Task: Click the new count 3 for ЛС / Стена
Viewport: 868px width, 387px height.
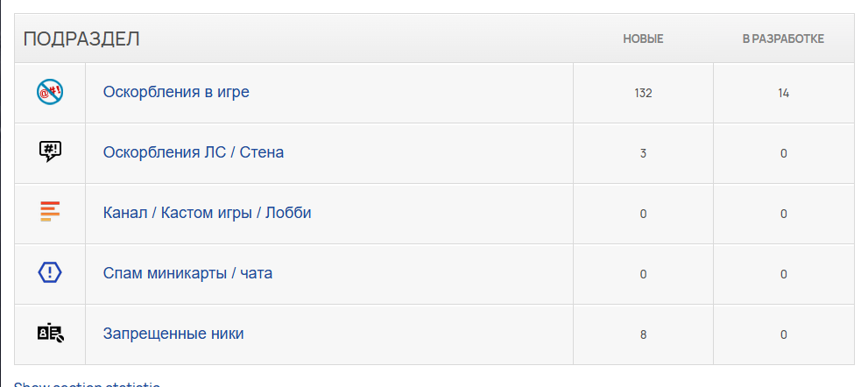Action: click(x=643, y=153)
